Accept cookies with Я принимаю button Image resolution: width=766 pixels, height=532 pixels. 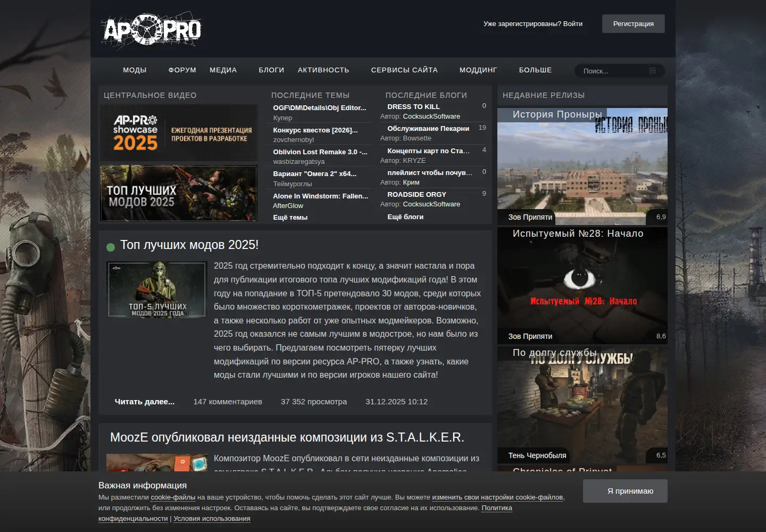coord(625,491)
